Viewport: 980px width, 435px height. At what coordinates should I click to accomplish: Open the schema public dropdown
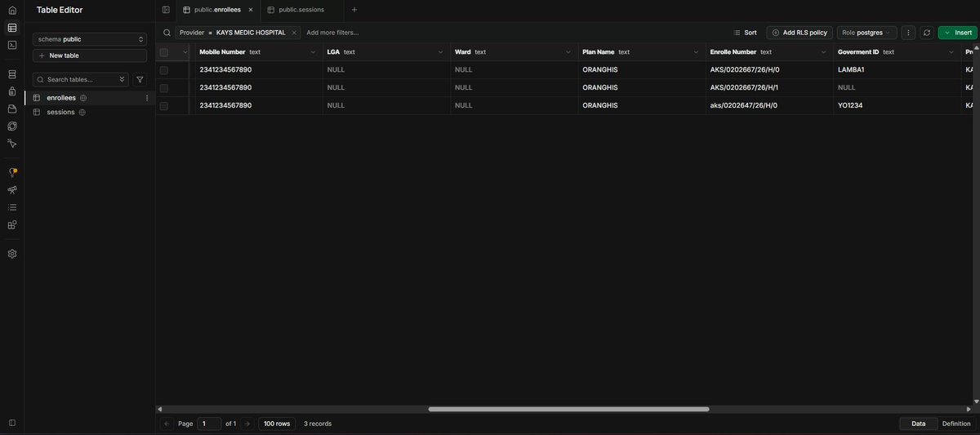[90, 39]
